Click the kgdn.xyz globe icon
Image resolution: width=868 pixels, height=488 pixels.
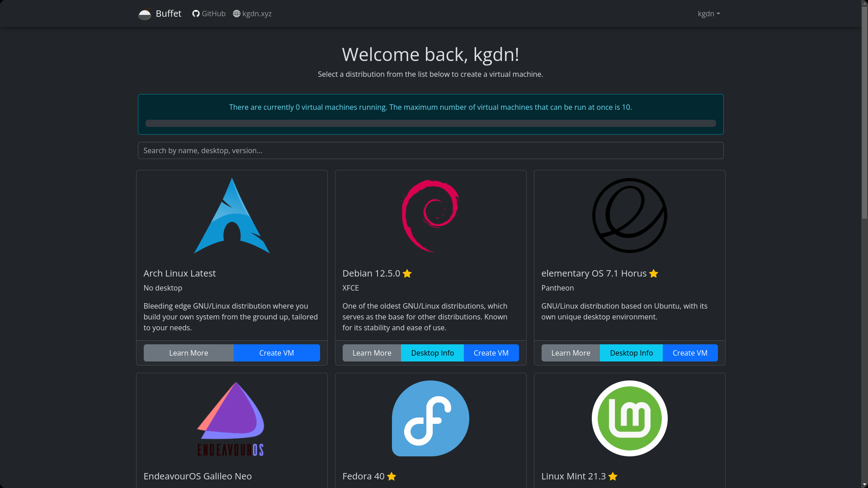(x=236, y=14)
